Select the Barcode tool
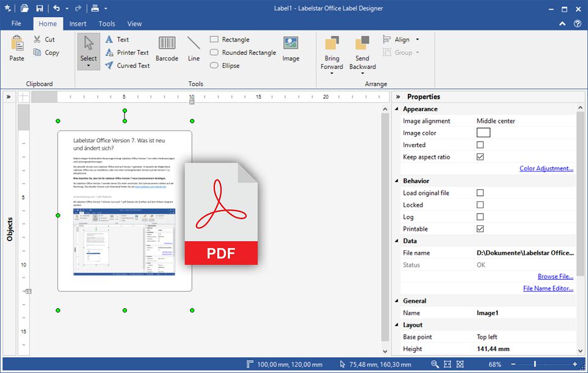 point(167,49)
